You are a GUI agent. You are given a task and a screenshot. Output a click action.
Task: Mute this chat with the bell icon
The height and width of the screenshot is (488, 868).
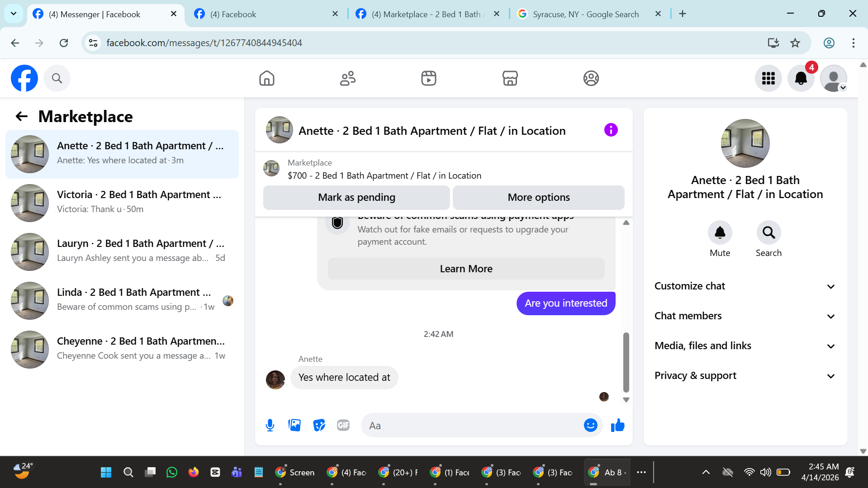coord(720,232)
